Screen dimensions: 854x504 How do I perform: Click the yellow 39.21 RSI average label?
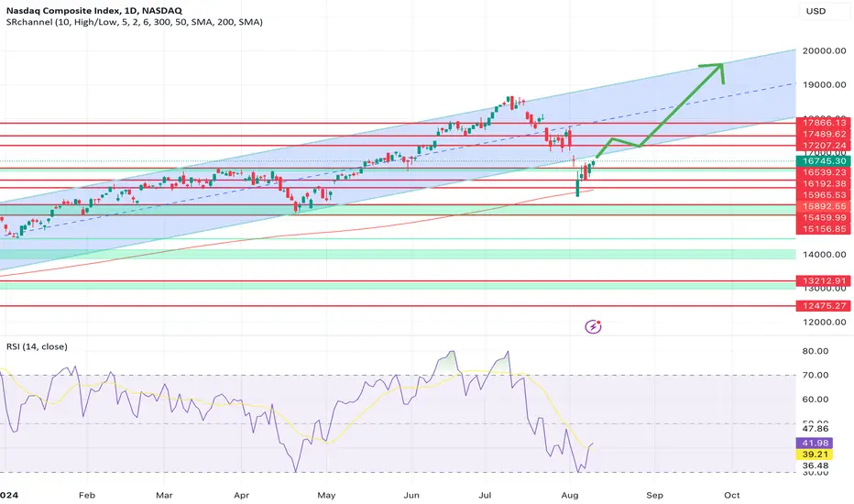tap(815, 455)
